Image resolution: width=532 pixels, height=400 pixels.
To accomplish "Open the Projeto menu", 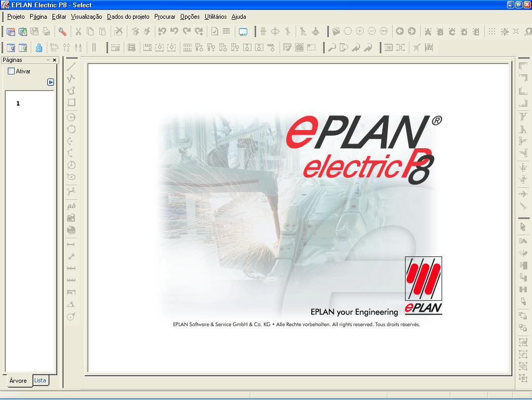I will [16, 17].
